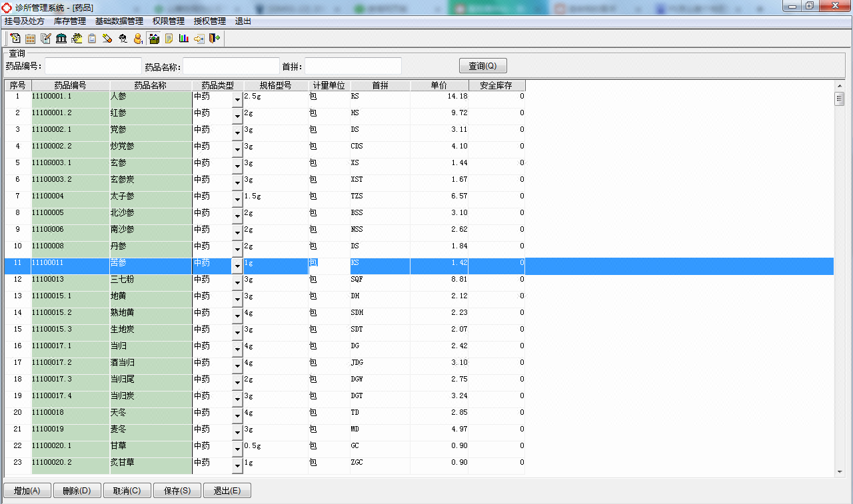The width and height of the screenshot is (853, 504).
Task: Open the 挂号及处方 menu
Action: tap(25, 21)
